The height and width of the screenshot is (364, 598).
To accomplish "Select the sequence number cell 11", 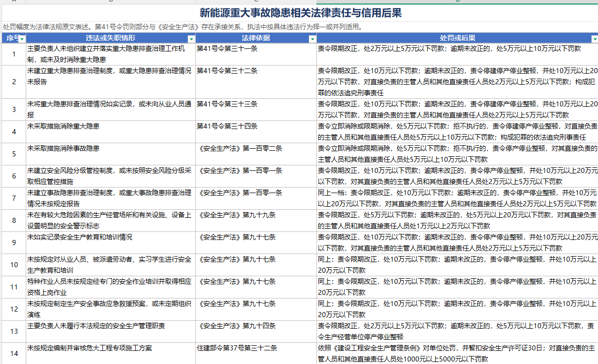I will (14, 287).
